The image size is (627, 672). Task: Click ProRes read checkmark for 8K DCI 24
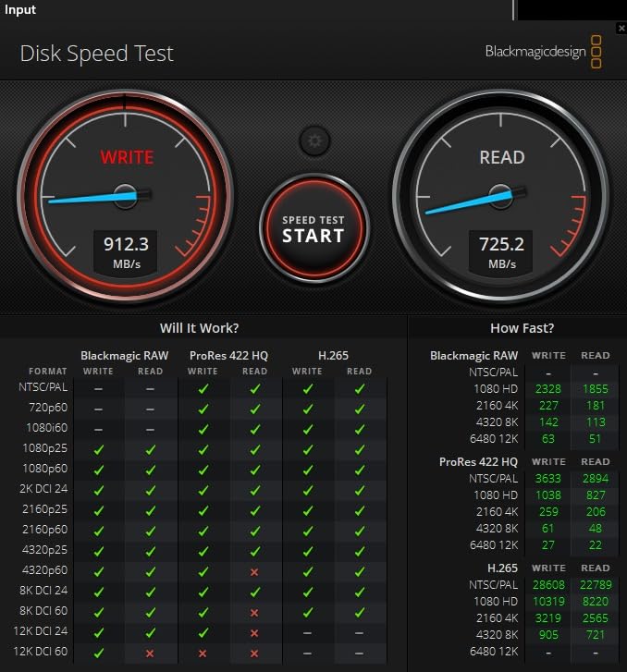(x=255, y=592)
